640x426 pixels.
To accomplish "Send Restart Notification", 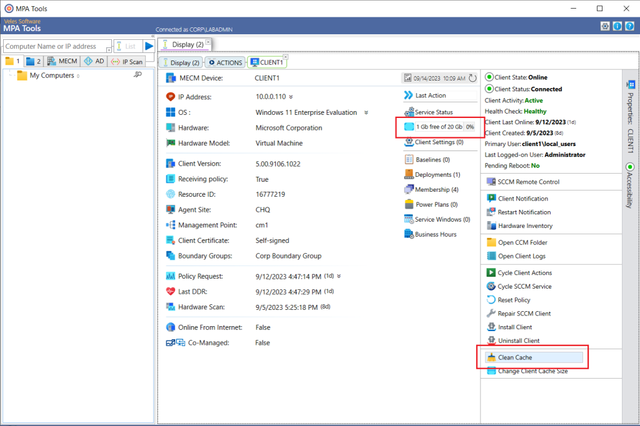I will pyautogui.click(x=519, y=212).
